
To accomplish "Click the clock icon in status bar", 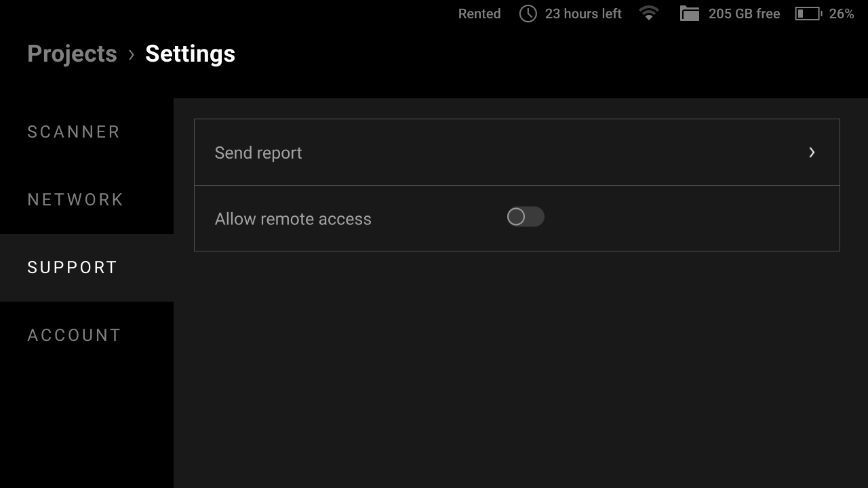I will pyautogui.click(x=528, y=14).
